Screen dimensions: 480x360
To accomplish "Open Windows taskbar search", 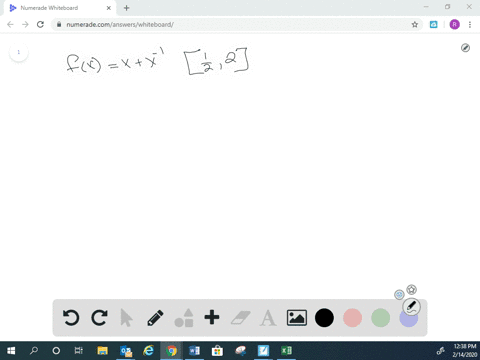I will pos(34,350).
